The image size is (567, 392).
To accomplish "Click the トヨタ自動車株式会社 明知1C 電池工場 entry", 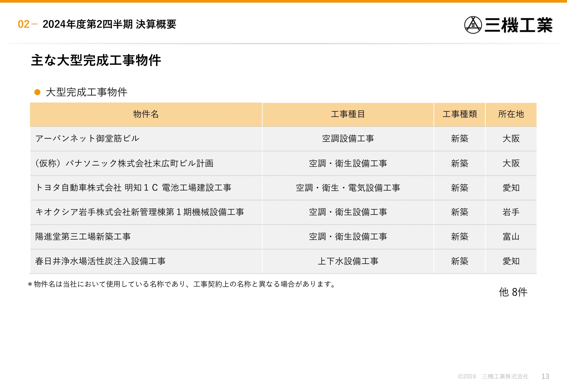I will click(133, 188).
